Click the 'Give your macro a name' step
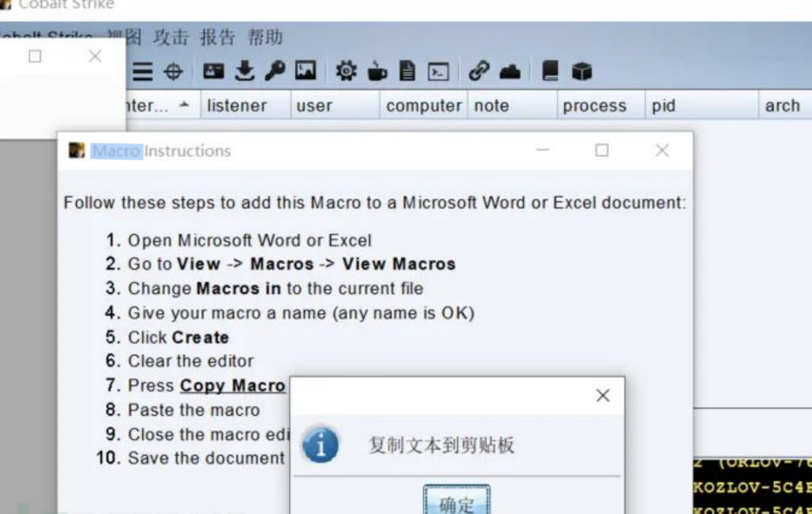Screen dimensions: 812x514 [x=301, y=313]
